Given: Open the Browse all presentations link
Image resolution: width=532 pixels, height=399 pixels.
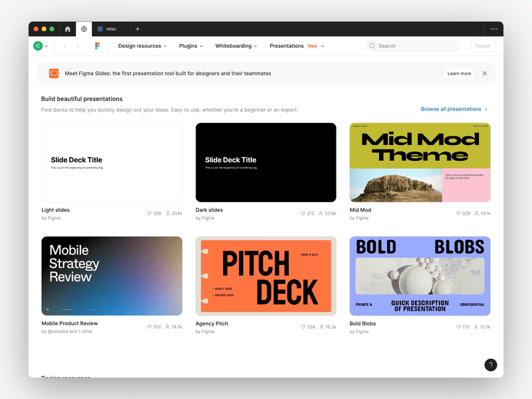Looking at the screenshot, I should click(454, 109).
